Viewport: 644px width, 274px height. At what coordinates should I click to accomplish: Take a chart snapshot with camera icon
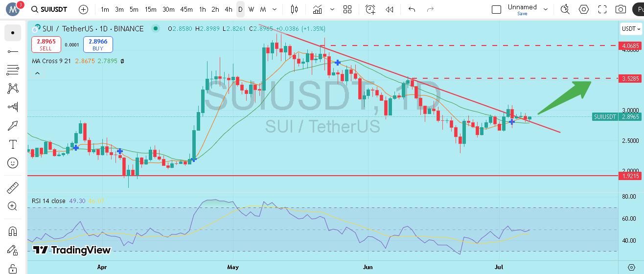click(621, 9)
